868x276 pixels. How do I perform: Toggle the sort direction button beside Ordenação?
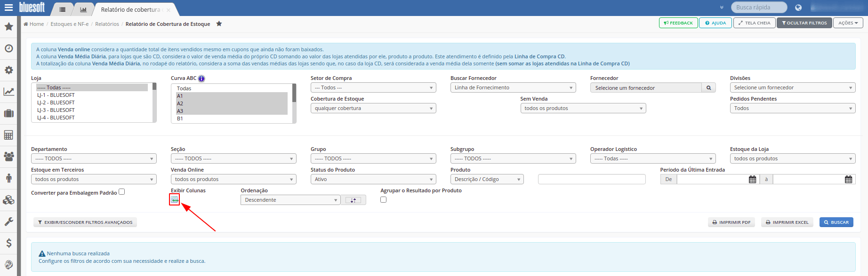pos(353,200)
